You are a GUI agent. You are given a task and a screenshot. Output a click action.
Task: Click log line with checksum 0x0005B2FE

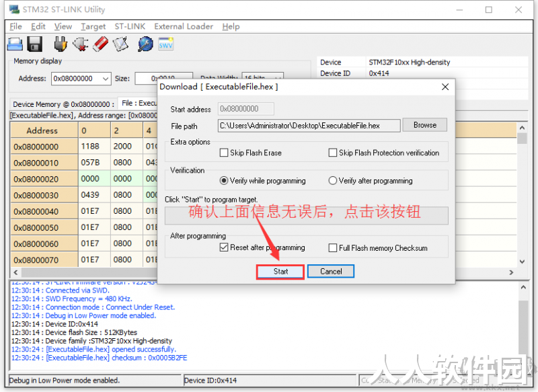pos(99,358)
